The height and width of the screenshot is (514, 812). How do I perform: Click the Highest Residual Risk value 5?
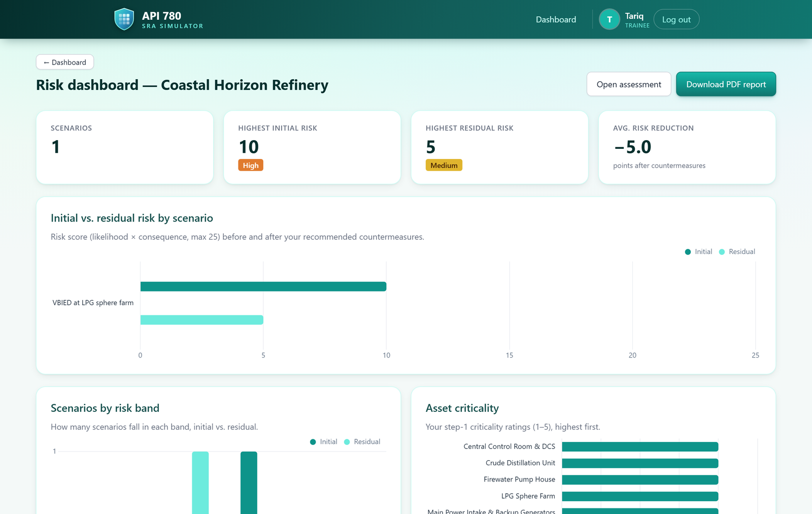(x=431, y=147)
